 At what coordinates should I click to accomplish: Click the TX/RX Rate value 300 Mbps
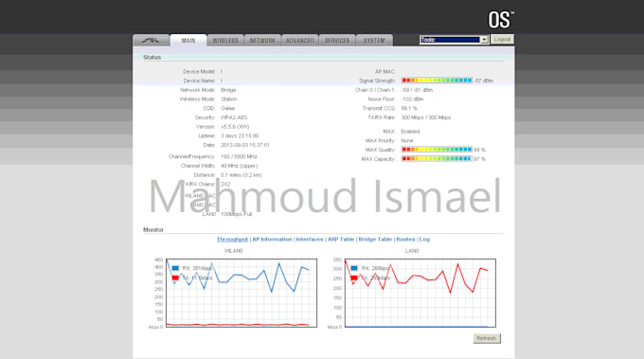click(426, 117)
